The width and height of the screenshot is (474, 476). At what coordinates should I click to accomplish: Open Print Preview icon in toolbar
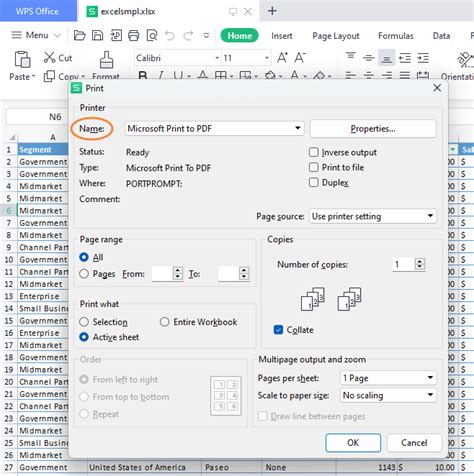pyautogui.click(x=152, y=35)
